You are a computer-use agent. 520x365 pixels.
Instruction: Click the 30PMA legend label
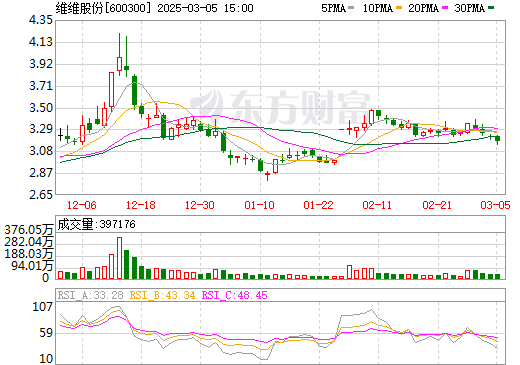pyautogui.click(x=469, y=8)
